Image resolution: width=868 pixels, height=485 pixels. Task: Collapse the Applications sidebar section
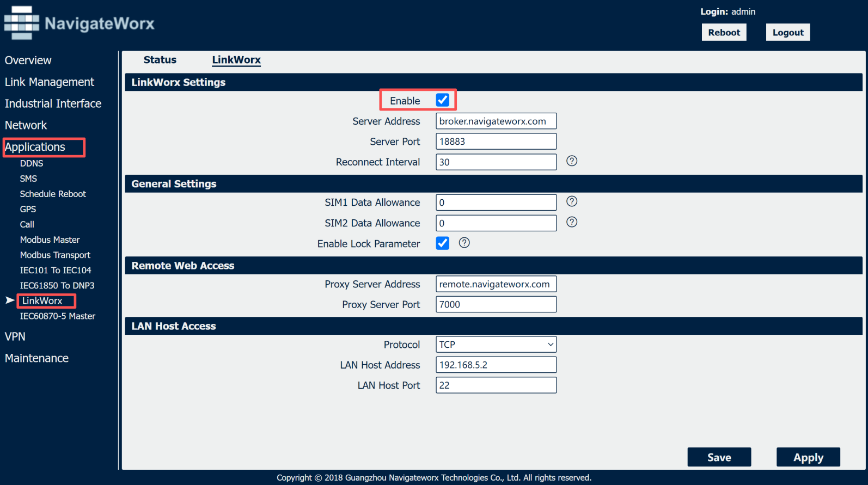[35, 147]
